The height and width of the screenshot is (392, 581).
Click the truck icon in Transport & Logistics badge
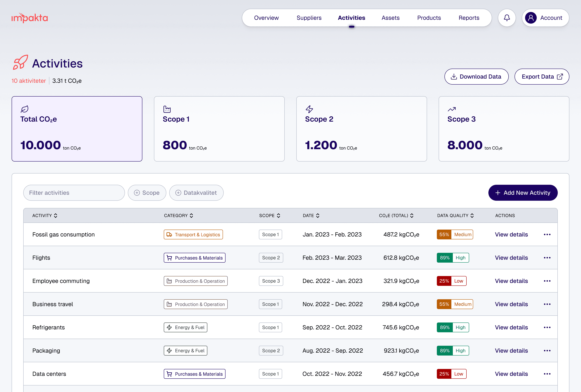(x=169, y=234)
